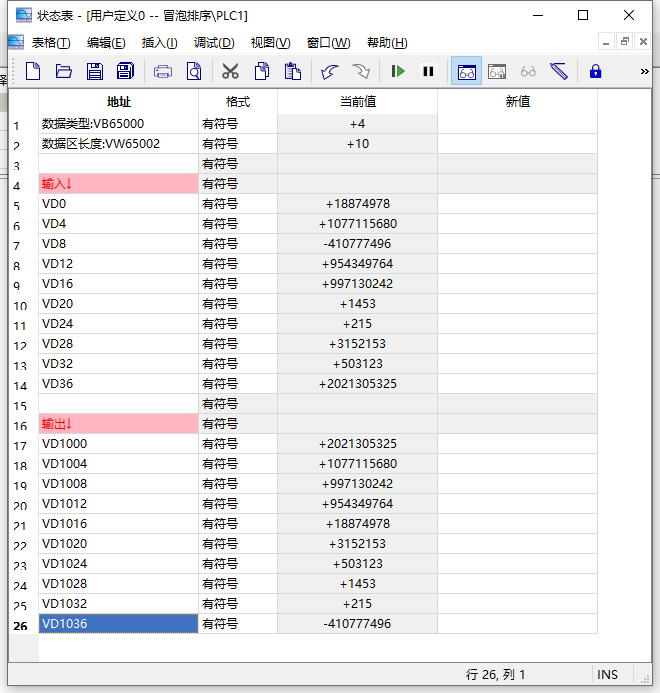
Task: Click the grayed glasses read-all icon
Action: pos(528,72)
